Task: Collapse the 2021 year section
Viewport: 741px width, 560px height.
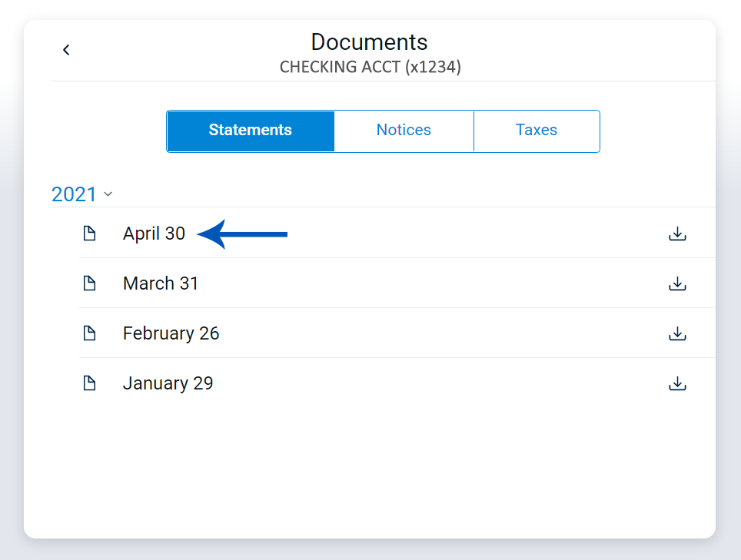Action: (75, 194)
